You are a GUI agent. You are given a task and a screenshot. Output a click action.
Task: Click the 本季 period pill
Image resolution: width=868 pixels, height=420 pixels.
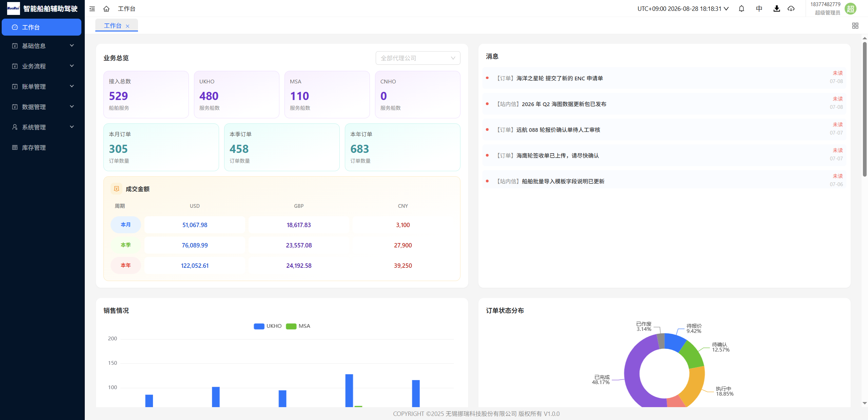tap(126, 245)
